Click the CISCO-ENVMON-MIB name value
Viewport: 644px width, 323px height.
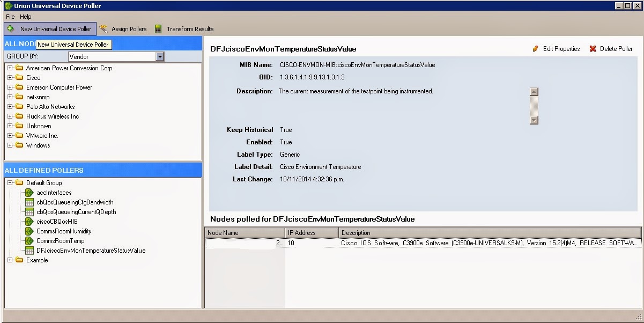357,65
